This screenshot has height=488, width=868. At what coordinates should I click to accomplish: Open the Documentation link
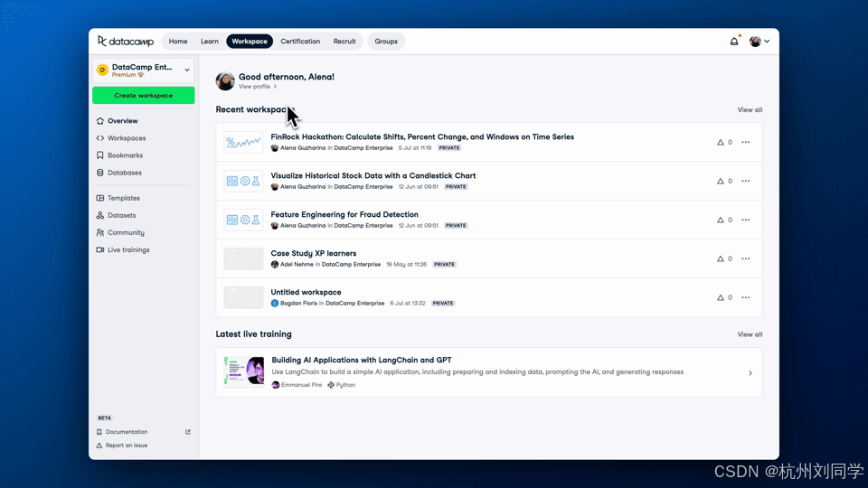tap(127, 432)
